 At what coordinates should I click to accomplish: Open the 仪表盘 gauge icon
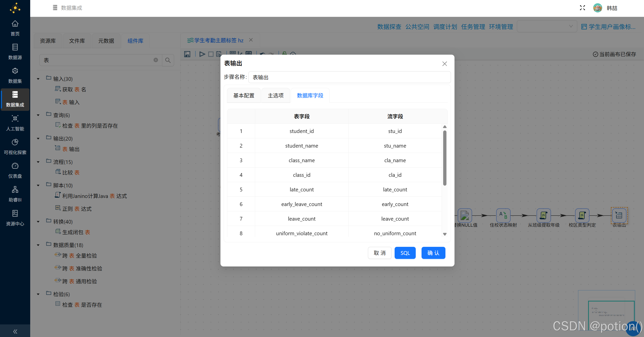tap(15, 166)
